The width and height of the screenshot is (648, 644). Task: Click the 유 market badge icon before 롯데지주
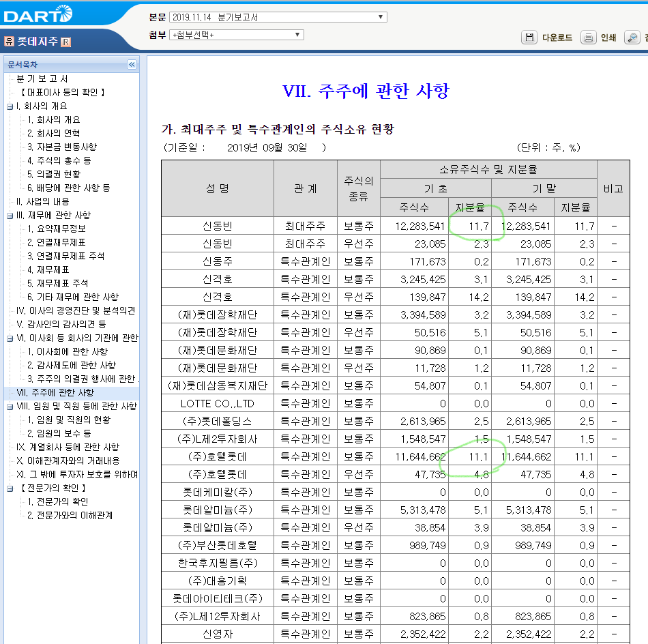click(9, 42)
